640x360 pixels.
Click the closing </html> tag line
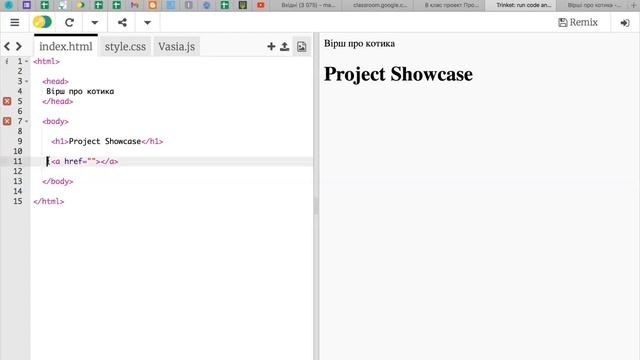click(x=49, y=201)
